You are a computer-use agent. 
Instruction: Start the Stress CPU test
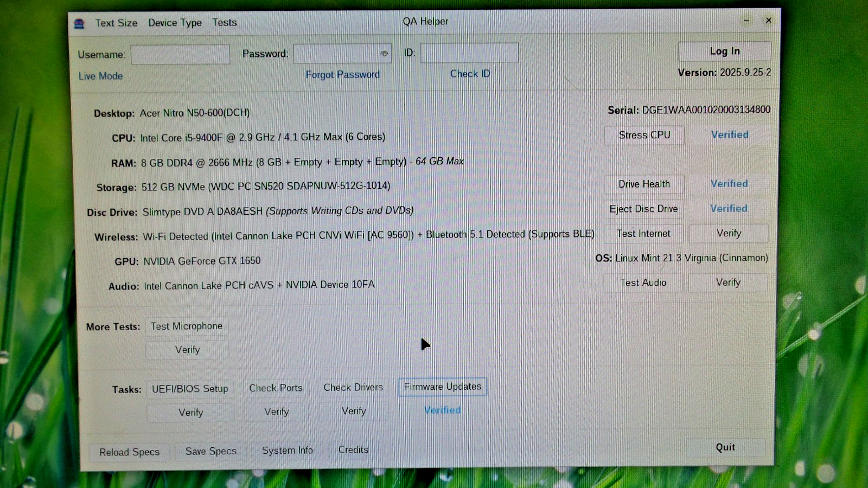click(x=644, y=135)
